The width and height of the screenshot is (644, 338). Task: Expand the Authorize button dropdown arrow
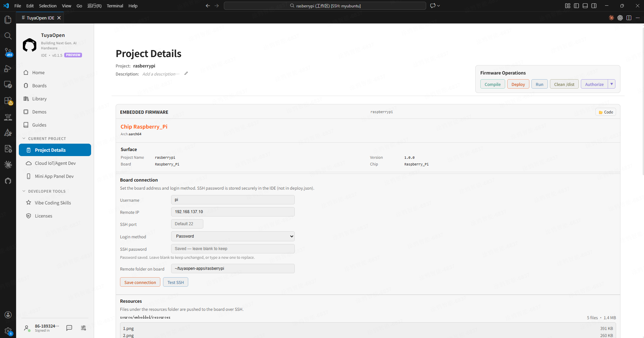click(612, 84)
